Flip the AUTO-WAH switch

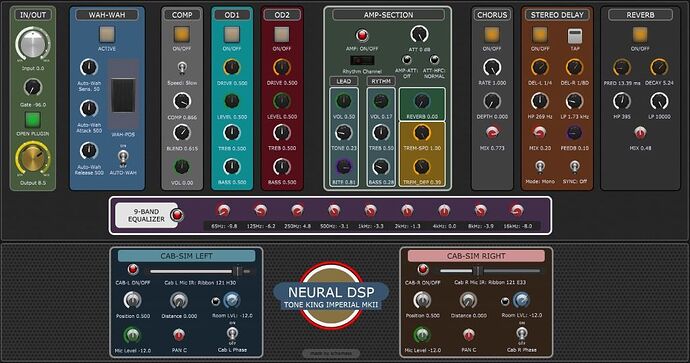tap(123, 157)
